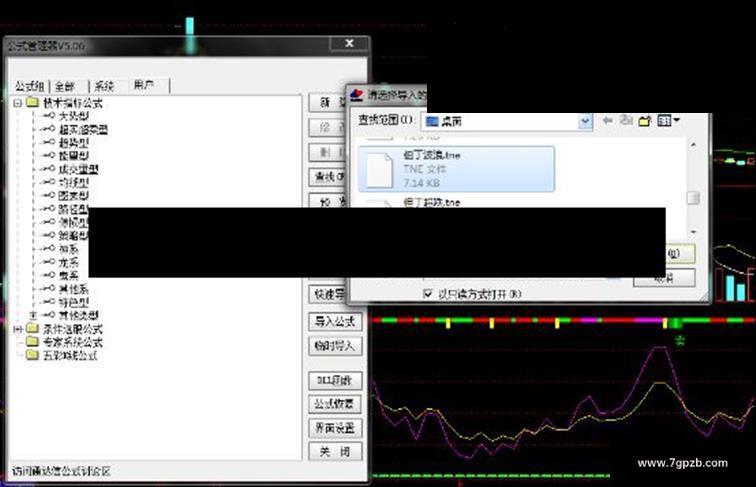The image size is (756, 487).
Task: Click the 关闭 button in formula manager
Action: pos(335,452)
